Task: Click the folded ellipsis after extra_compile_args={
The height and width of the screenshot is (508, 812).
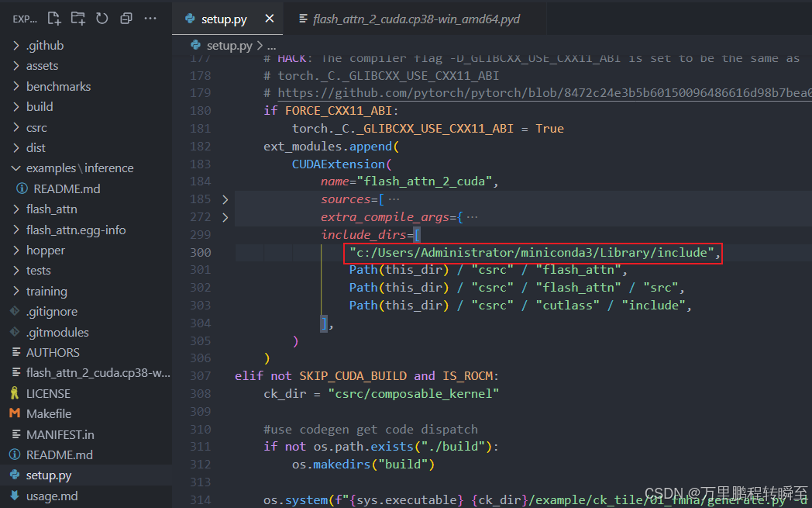Action: coord(472,217)
